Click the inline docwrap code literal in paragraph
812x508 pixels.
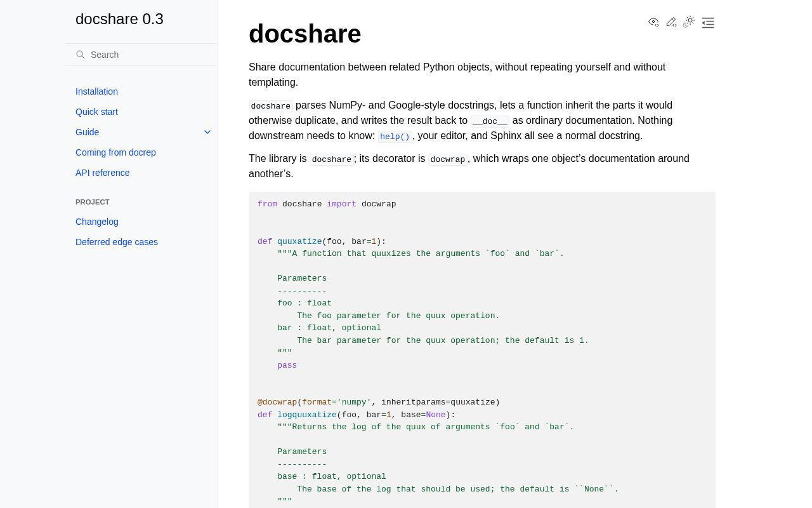[448, 159]
